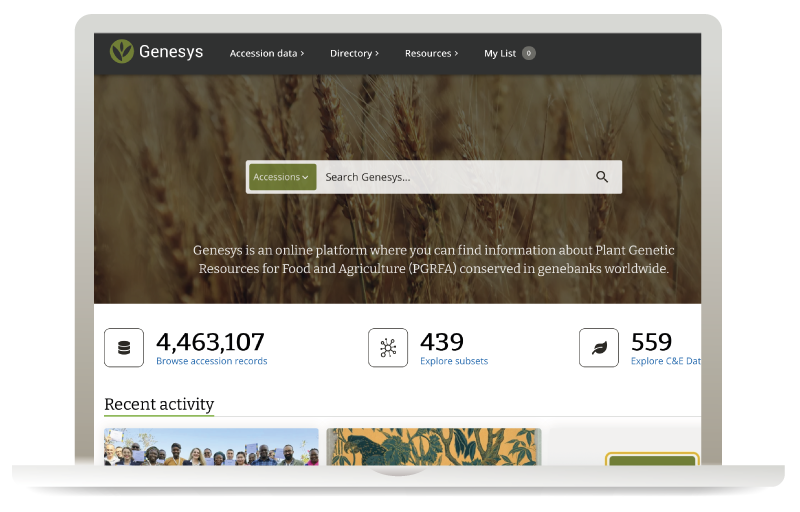Image resolution: width=800 pixels, height=512 pixels.
Task: Click the 439 subsets count
Action: point(442,341)
